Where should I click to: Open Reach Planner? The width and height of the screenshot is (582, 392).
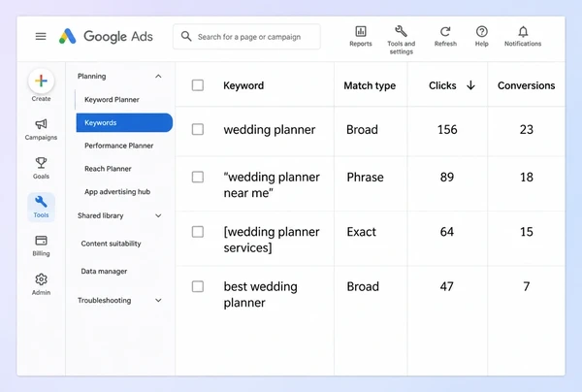tap(108, 169)
